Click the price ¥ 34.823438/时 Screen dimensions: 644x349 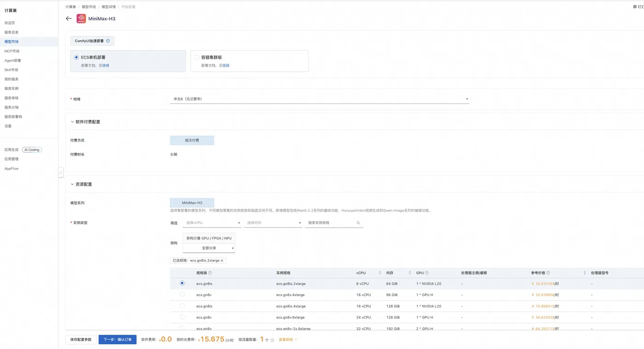(x=545, y=317)
